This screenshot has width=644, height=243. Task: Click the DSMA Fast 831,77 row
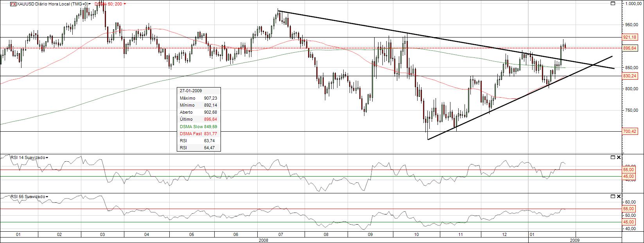198,134
